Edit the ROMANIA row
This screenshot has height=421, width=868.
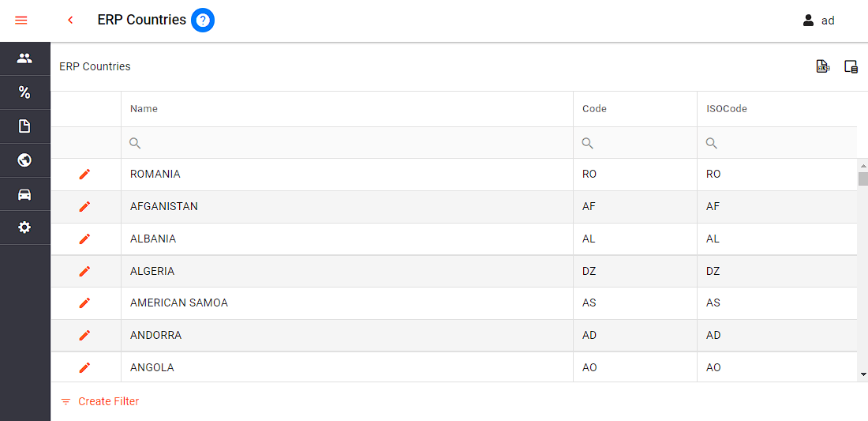click(x=85, y=174)
